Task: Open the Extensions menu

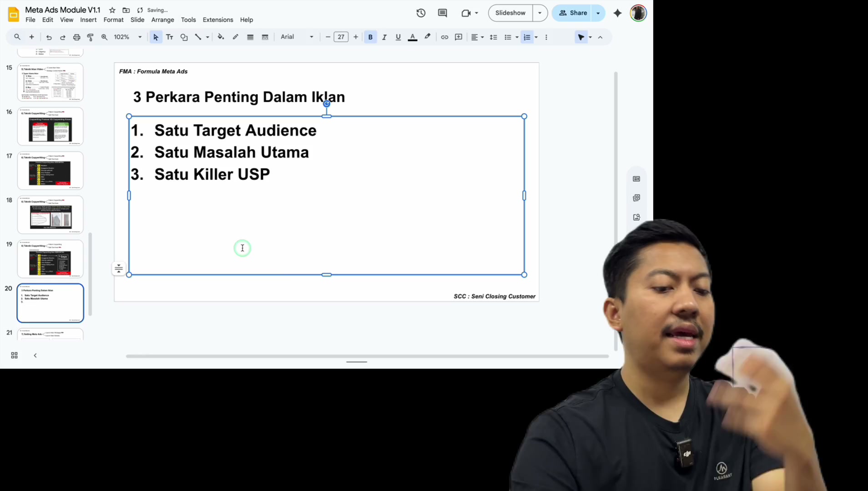Action: pos(218,20)
